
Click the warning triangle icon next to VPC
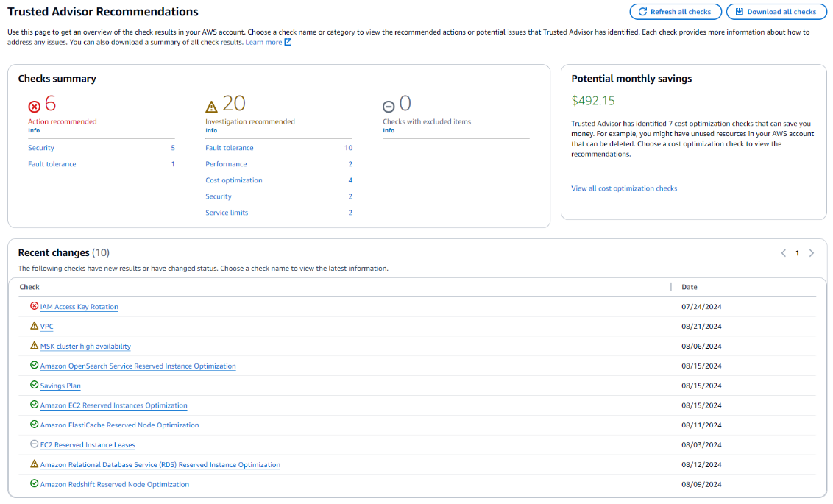[34, 326]
